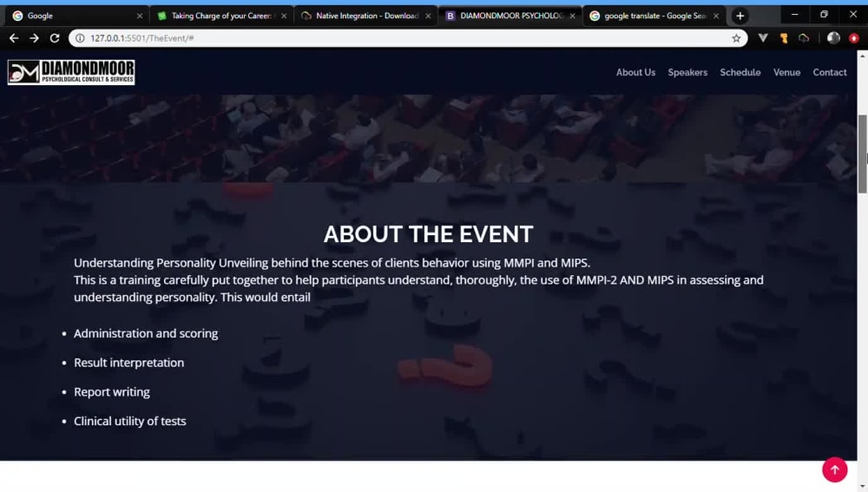The image size is (868, 492).
Task: Switch to Taking Charge of your Career tab
Action: pyautogui.click(x=221, y=16)
